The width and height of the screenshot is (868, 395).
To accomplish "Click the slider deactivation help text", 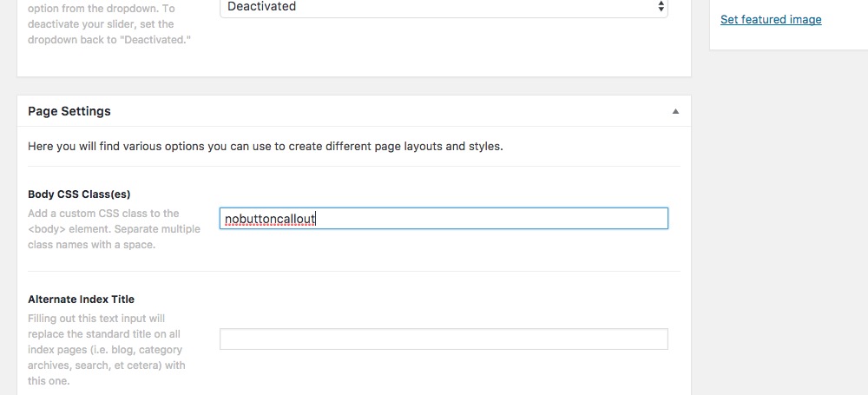I will [x=109, y=24].
